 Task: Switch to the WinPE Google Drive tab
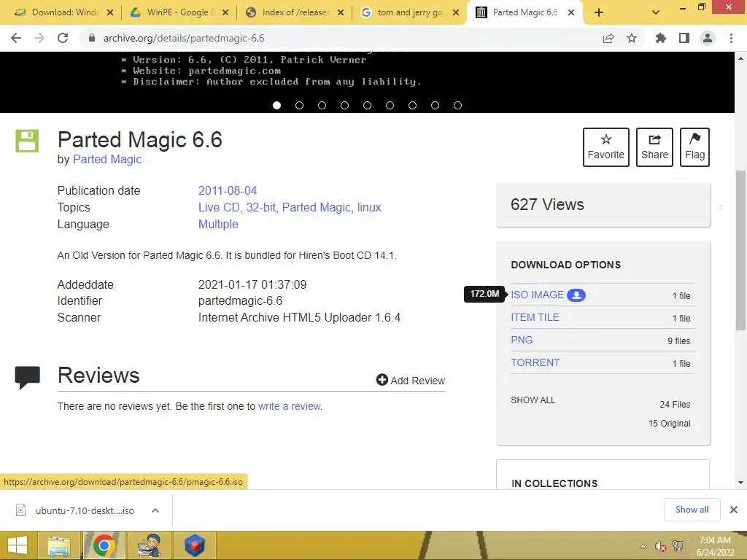tap(174, 12)
